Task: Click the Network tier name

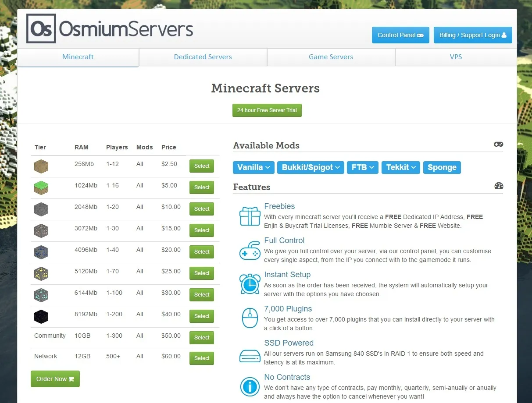Action: (46, 356)
